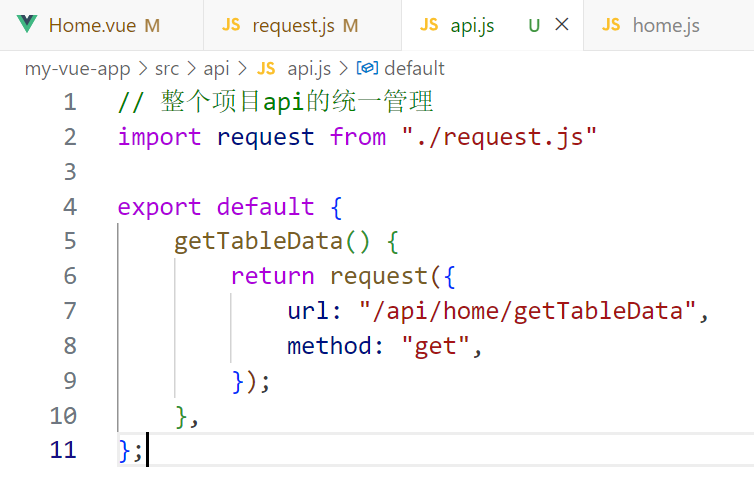This screenshot has width=754, height=495.
Task: Click the Vue logo icon on Home.vue tab
Action: click(27, 24)
